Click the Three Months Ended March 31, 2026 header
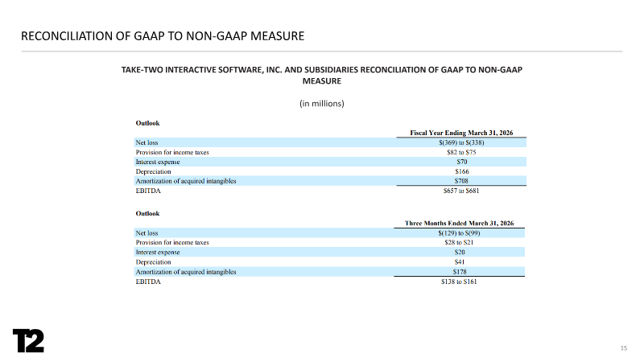 click(x=459, y=223)
